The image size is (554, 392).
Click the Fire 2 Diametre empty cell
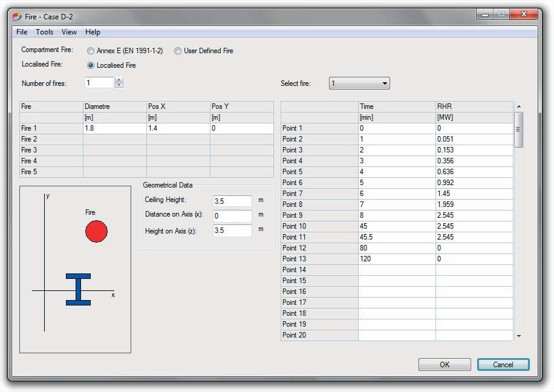tap(115, 139)
